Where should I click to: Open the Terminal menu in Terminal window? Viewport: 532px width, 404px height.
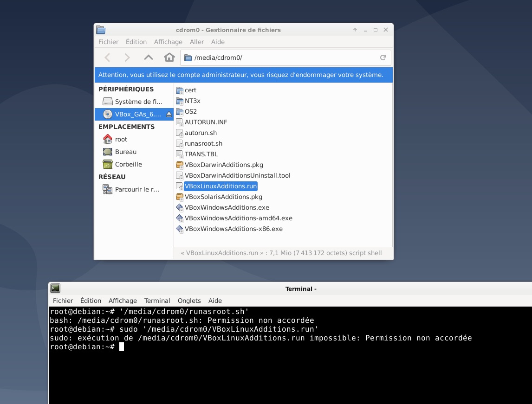tap(157, 301)
